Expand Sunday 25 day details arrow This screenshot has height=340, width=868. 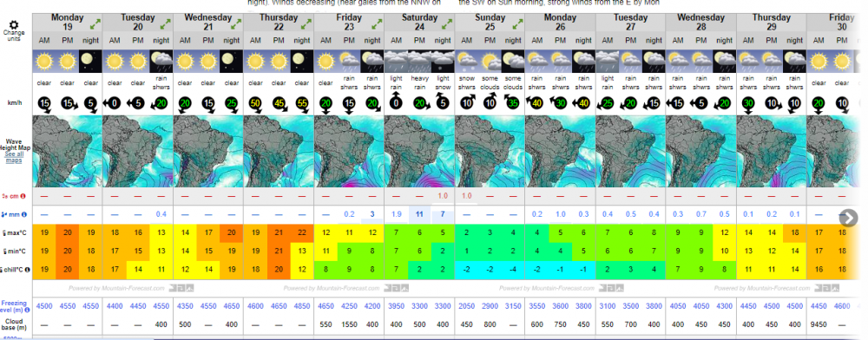[x=517, y=23]
